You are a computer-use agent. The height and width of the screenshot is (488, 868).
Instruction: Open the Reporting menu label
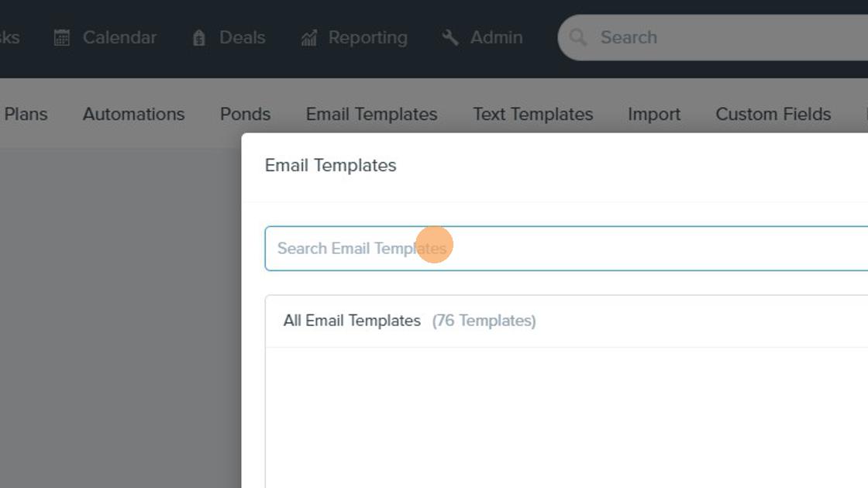point(367,38)
